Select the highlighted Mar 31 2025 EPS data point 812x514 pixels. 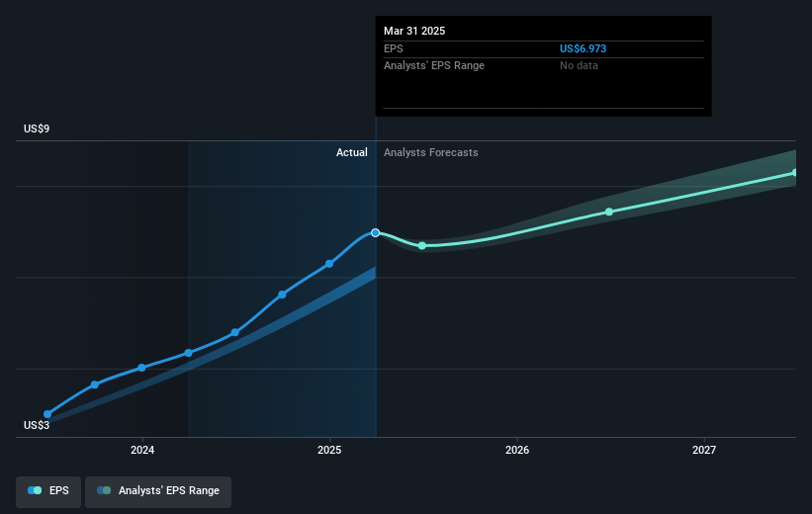coord(376,233)
